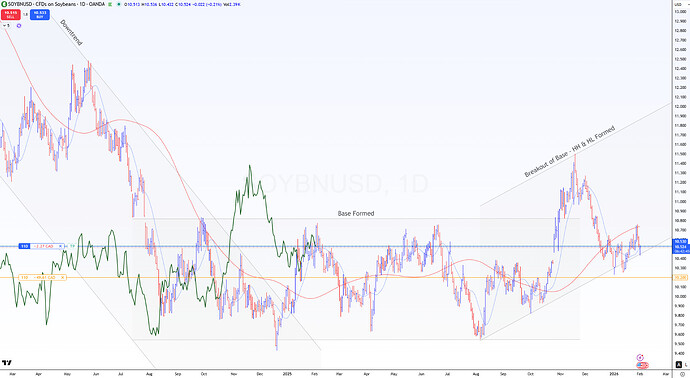Click the 'Feb' 2025 time axis label
Screen dimensions: 690x378
pyautogui.click(x=314, y=374)
